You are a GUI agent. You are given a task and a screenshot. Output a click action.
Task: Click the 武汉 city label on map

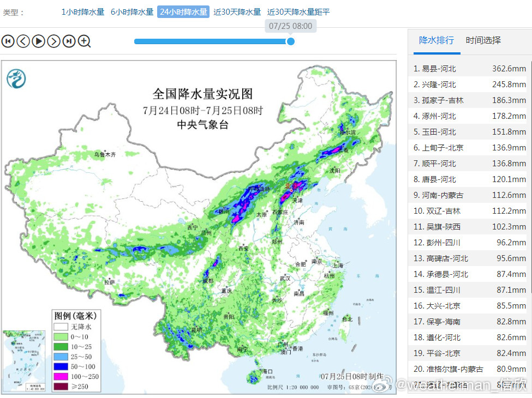click(x=285, y=279)
